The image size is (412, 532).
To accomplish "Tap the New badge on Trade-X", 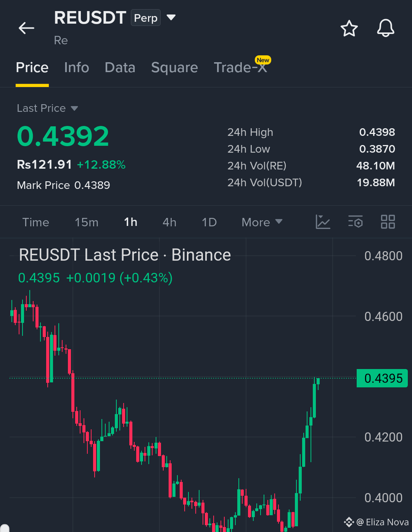I will click(263, 60).
